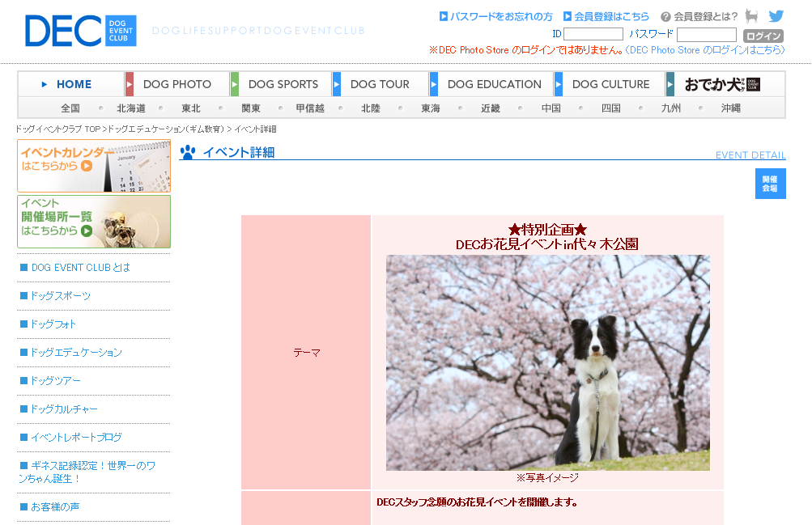The height and width of the screenshot is (525, 812).
Task: Click the paw icon next to イベント詳細
Action: coord(188,152)
